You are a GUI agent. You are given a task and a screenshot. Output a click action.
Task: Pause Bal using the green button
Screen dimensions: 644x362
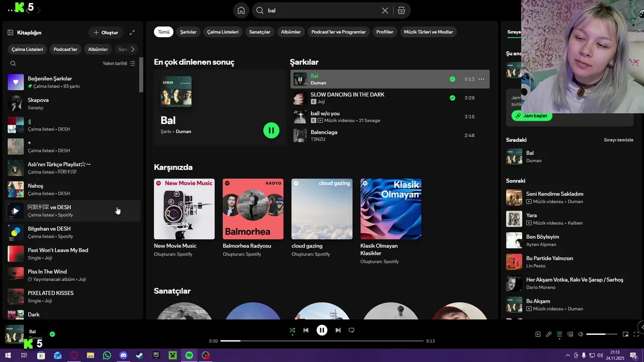click(x=271, y=131)
